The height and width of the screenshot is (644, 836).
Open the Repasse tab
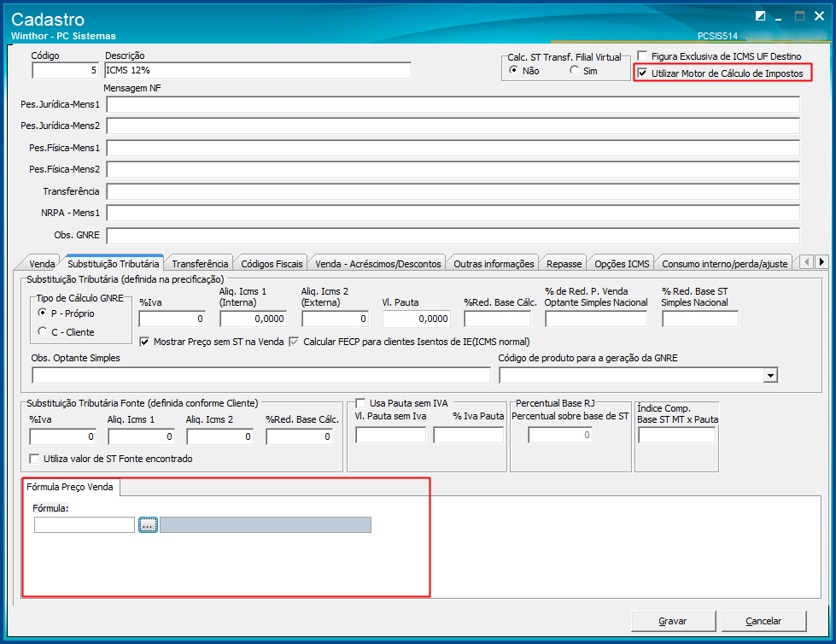point(564,263)
